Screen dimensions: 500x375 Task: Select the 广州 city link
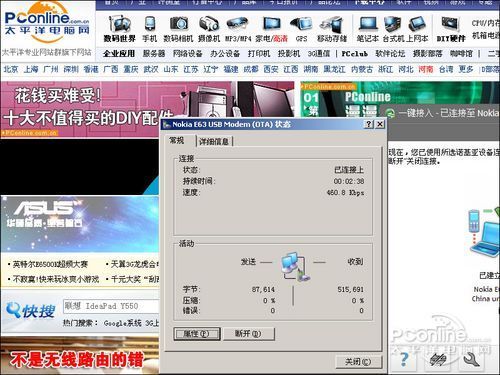(x=51, y=69)
